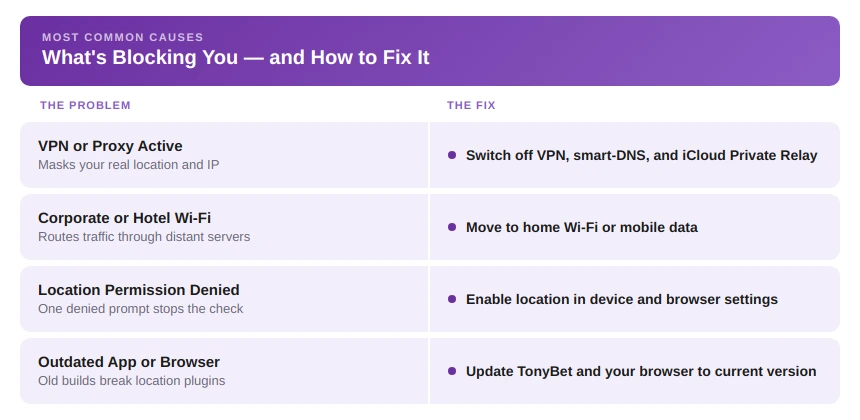Click the bullet beside Move to home Wi-Fi
The width and height of the screenshot is (860, 420).
(x=452, y=227)
